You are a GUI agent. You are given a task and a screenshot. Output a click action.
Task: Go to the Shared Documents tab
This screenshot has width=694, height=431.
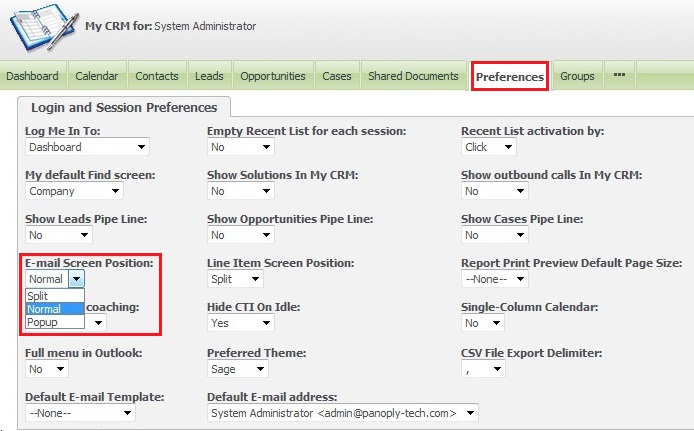pyautogui.click(x=412, y=76)
